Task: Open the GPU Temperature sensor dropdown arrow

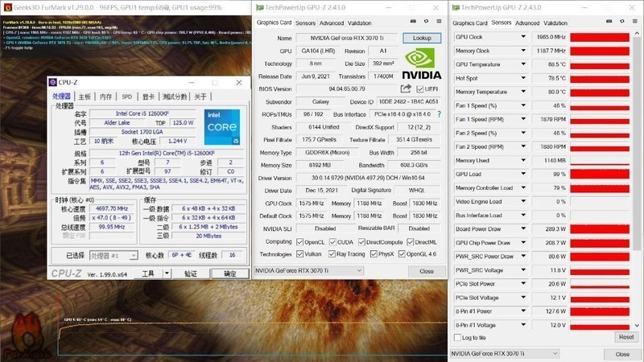Action: pos(523,64)
